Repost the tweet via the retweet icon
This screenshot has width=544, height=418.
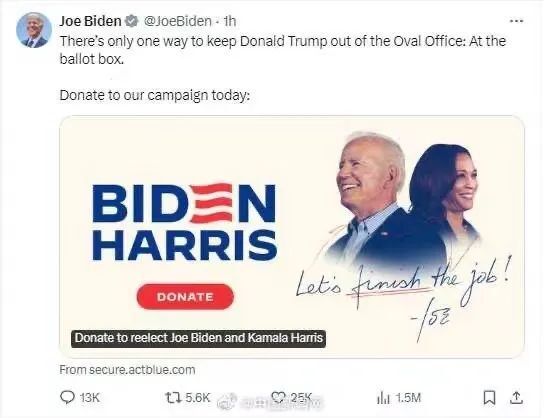tap(172, 397)
